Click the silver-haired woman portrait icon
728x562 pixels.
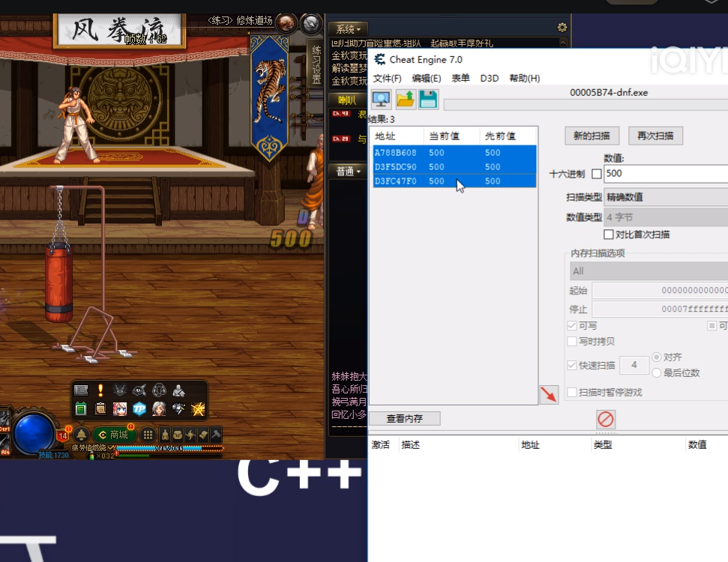pos(159,408)
